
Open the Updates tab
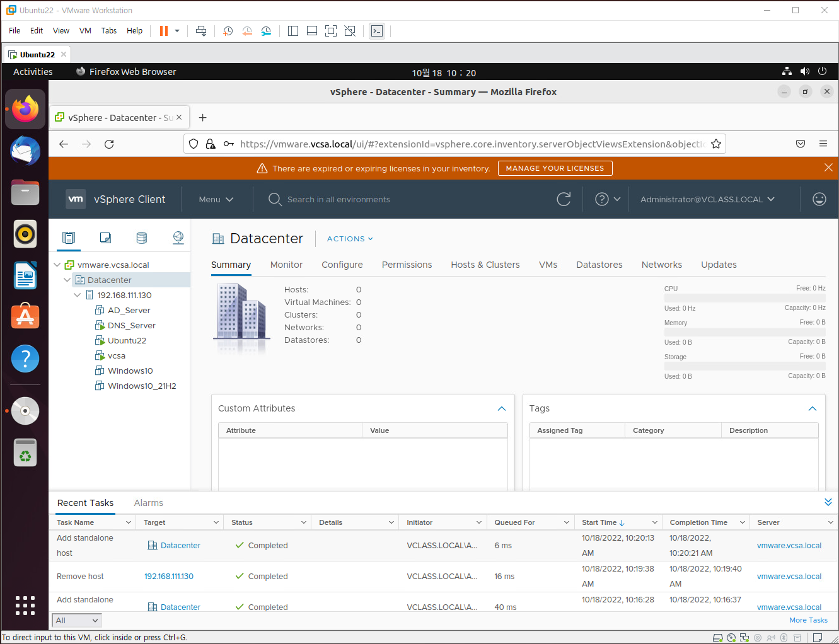[x=719, y=265]
